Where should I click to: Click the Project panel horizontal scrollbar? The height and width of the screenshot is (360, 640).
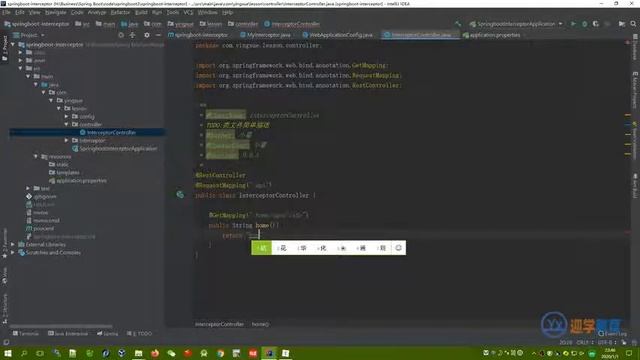click(61, 326)
